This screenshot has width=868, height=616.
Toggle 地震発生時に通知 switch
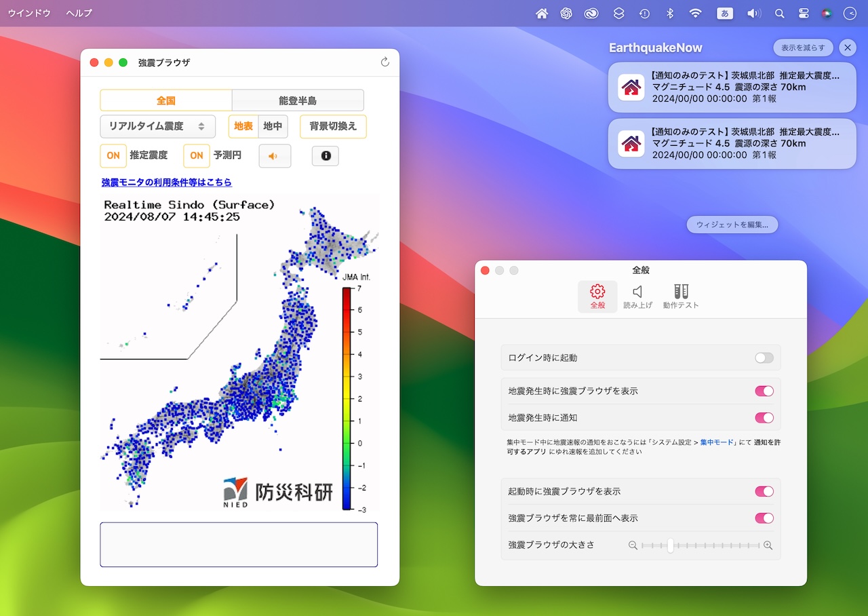[x=764, y=418]
